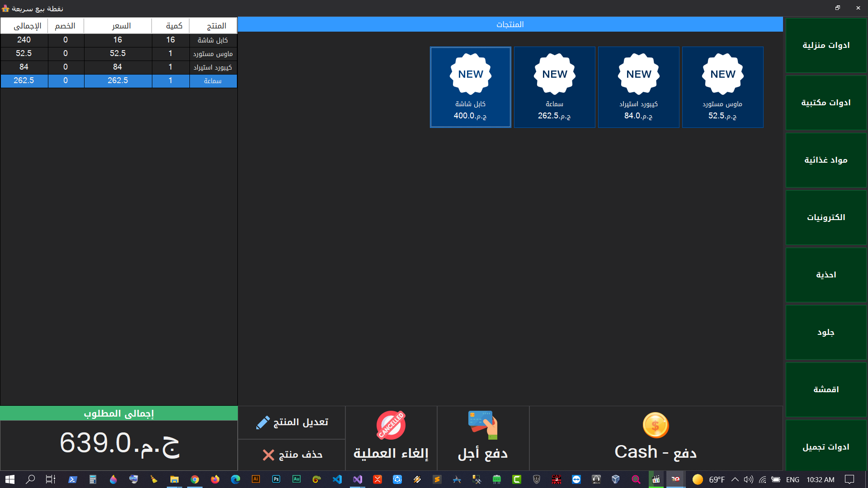868x488 pixels.
Task: Click the red Cancelled stamp icon
Action: (391, 425)
